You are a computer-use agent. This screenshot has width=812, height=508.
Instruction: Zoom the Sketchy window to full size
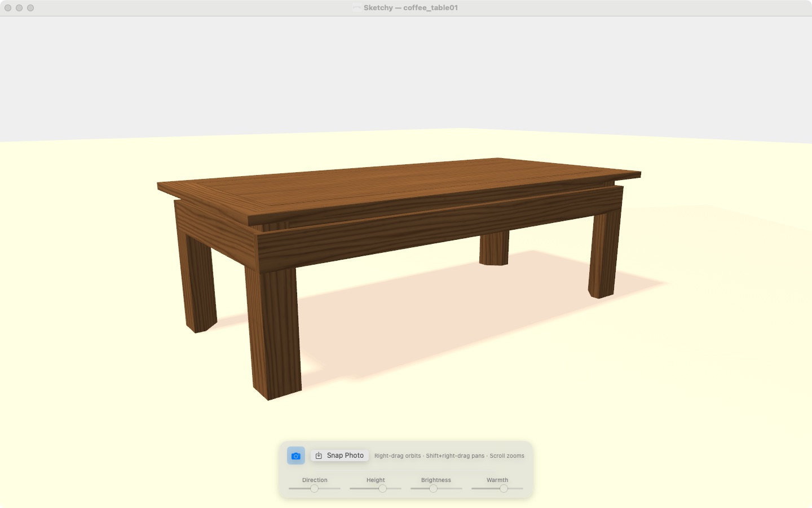[x=30, y=8]
